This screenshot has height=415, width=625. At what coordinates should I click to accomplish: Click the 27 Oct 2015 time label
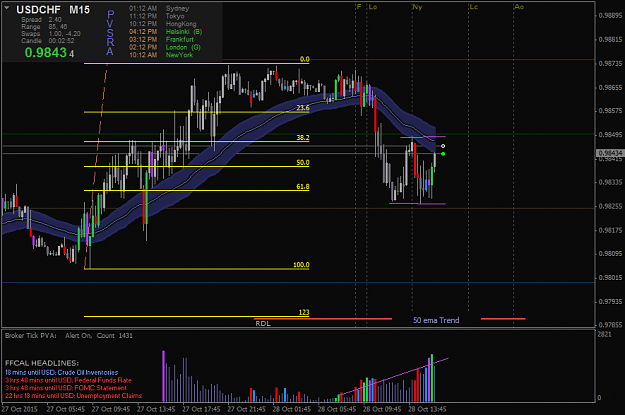(x=20, y=409)
